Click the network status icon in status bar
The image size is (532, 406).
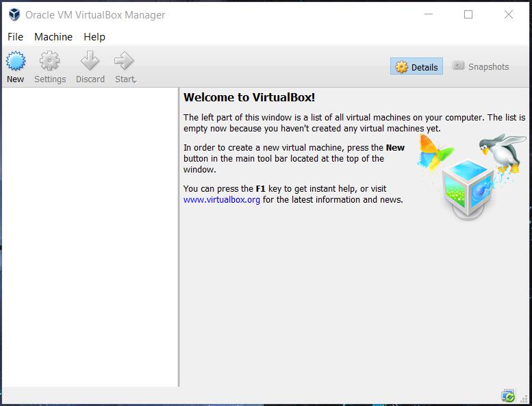[x=508, y=396]
